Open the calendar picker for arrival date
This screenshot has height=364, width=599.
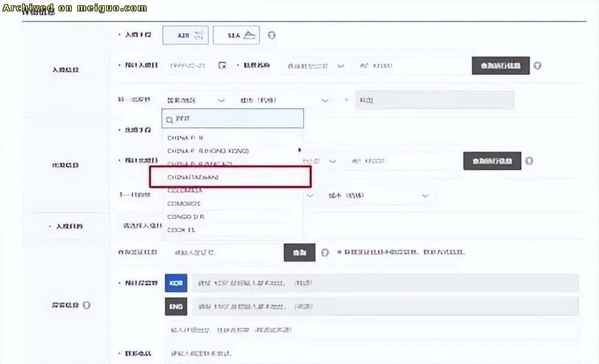[222, 66]
